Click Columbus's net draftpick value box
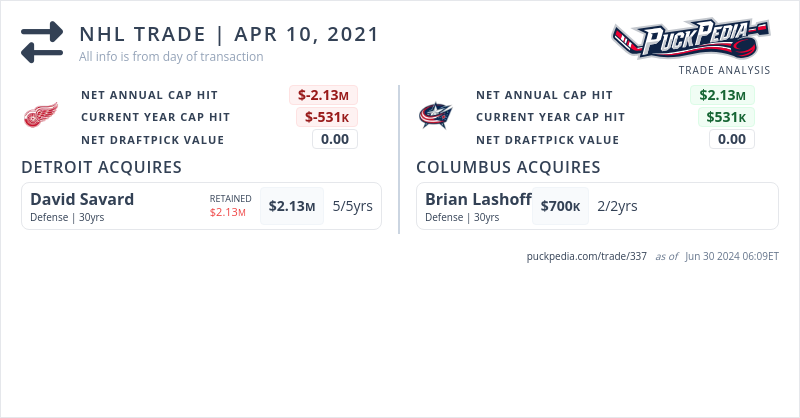The width and height of the screenshot is (800, 418). (x=732, y=139)
